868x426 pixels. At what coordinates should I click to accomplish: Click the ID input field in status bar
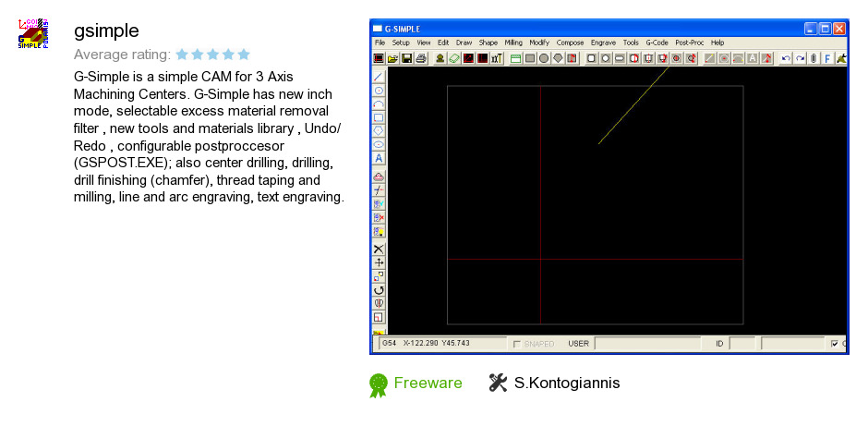coord(742,344)
